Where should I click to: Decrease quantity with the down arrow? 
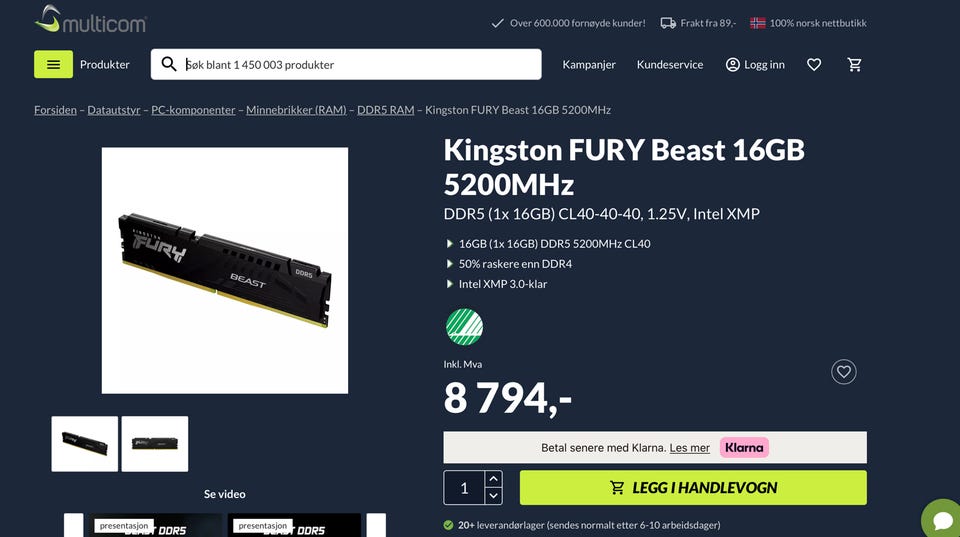(x=493, y=496)
